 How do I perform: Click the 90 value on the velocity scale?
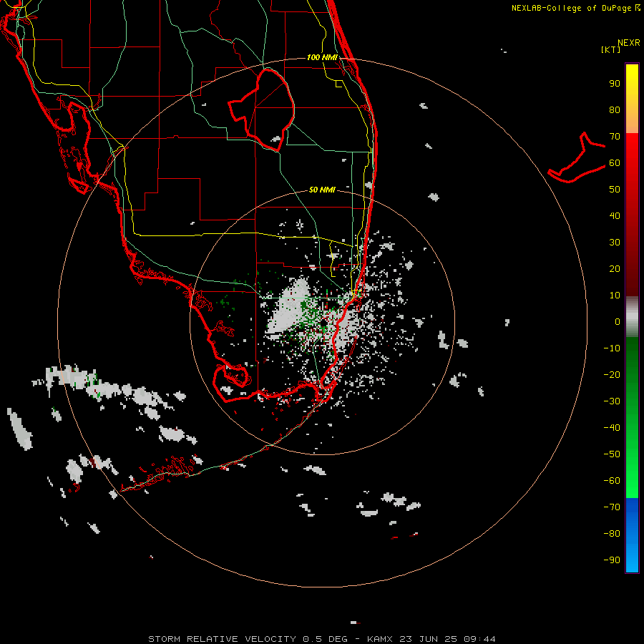coord(615,84)
